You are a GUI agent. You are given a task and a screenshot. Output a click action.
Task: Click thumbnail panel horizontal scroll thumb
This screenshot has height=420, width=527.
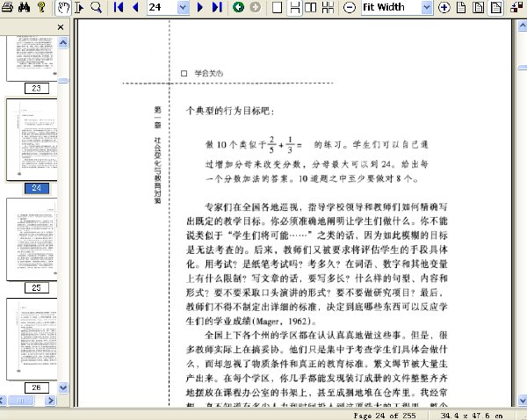[x=21, y=401]
